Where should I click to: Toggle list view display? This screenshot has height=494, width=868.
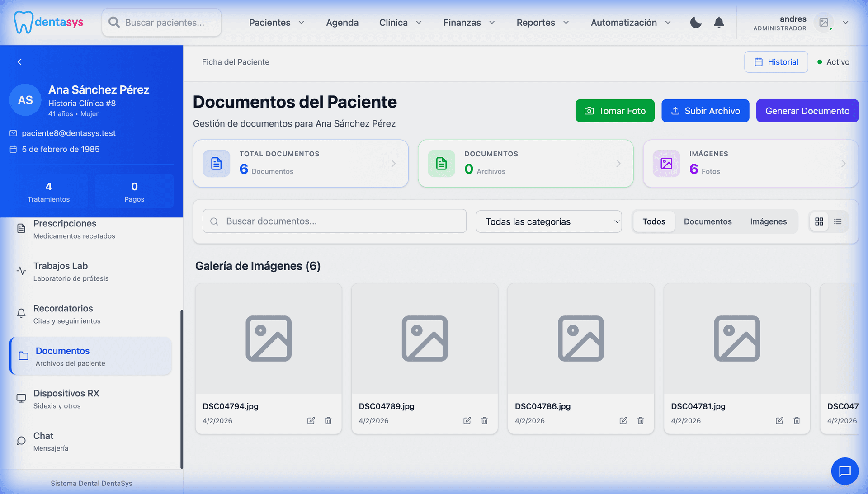pos(838,221)
